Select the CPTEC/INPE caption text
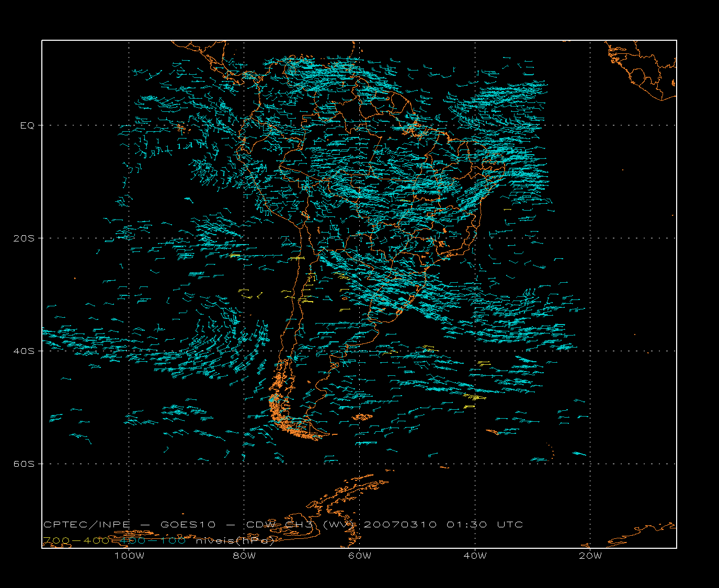The width and height of the screenshot is (719, 588). point(87,524)
